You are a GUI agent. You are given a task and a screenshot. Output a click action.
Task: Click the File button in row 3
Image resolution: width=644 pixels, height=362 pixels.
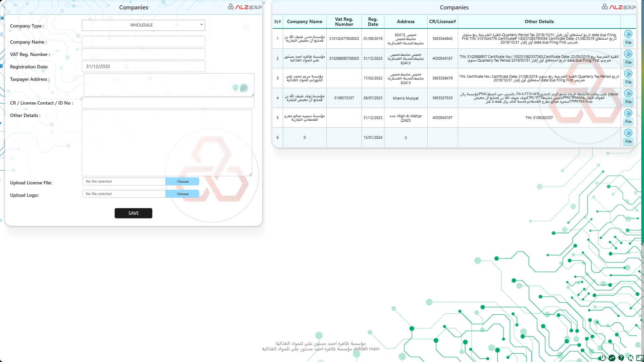(x=628, y=82)
